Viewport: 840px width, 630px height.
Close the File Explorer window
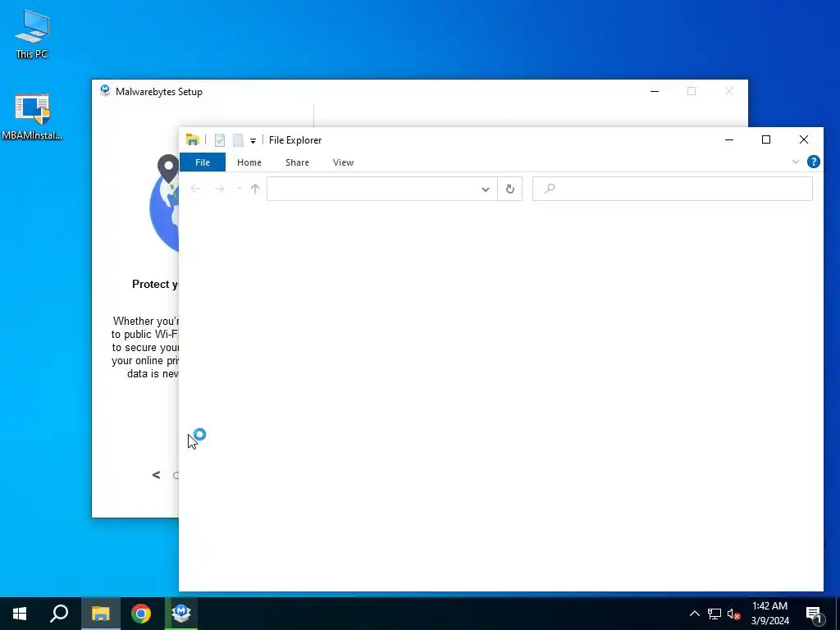pyautogui.click(x=804, y=139)
